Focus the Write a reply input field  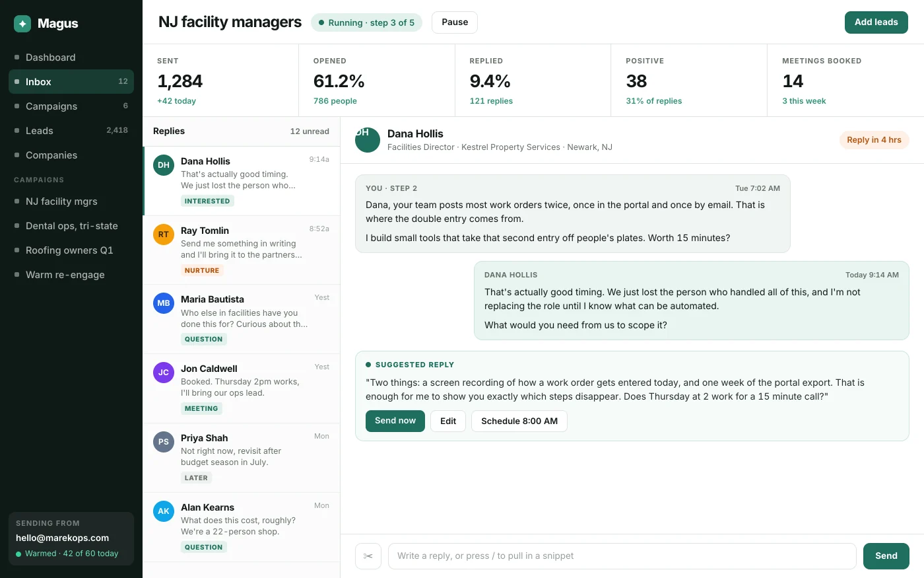(622, 556)
